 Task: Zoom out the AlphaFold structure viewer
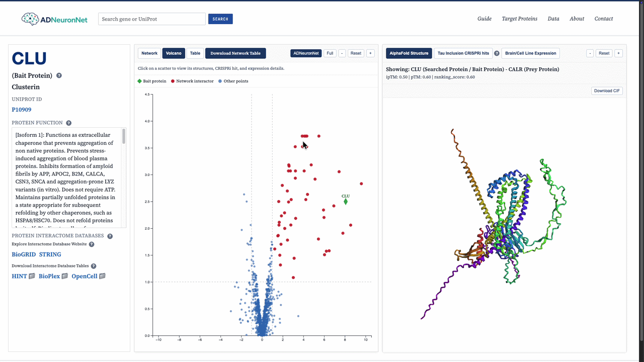pyautogui.click(x=590, y=53)
